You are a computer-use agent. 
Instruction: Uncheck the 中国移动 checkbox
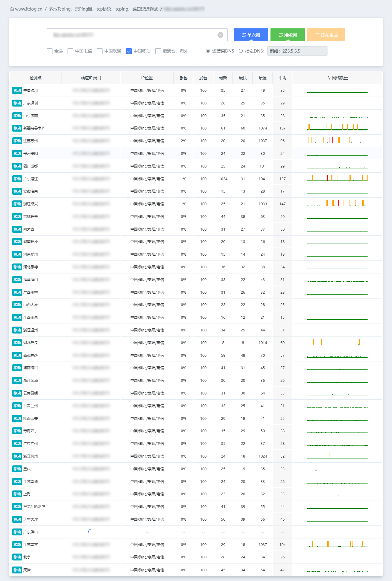(129, 51)
